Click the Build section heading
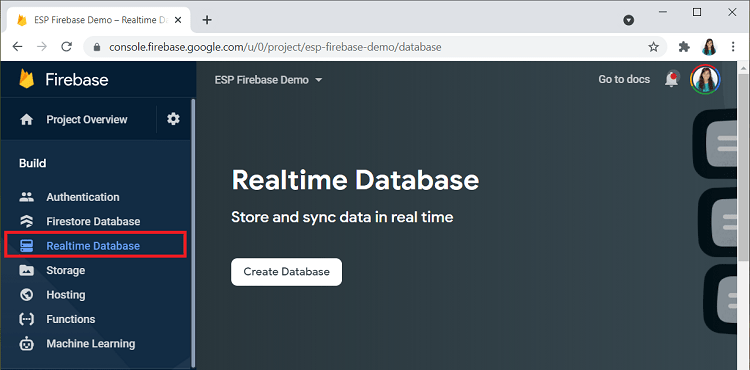Screen dimensions: 750x370 [x=33, y=163]
